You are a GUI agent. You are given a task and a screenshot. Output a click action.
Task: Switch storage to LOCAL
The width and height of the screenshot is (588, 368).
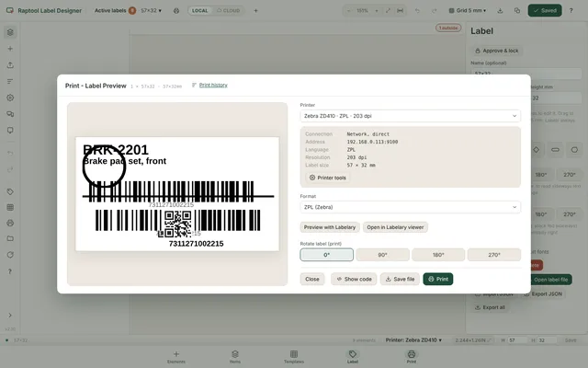click(x=200, y=11)
